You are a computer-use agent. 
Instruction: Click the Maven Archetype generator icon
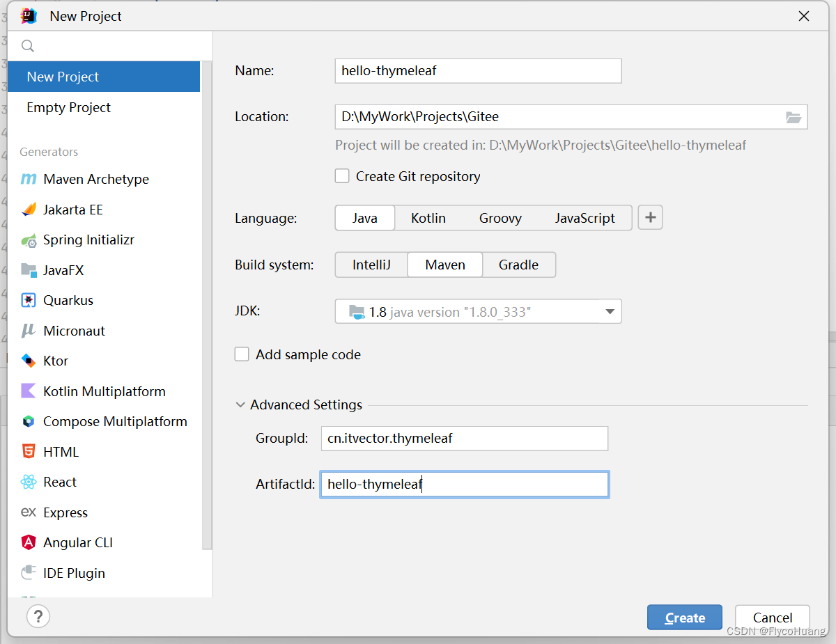click(x=29, y=179)
